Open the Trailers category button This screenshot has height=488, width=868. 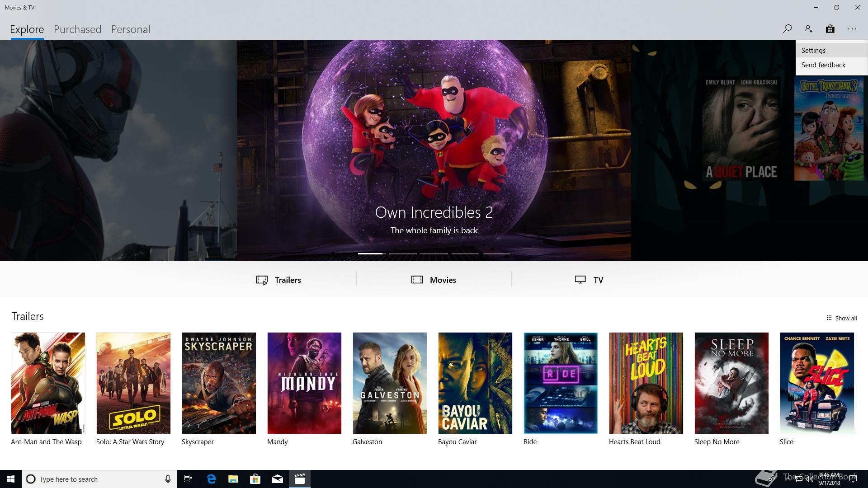(x=278, y=280)
